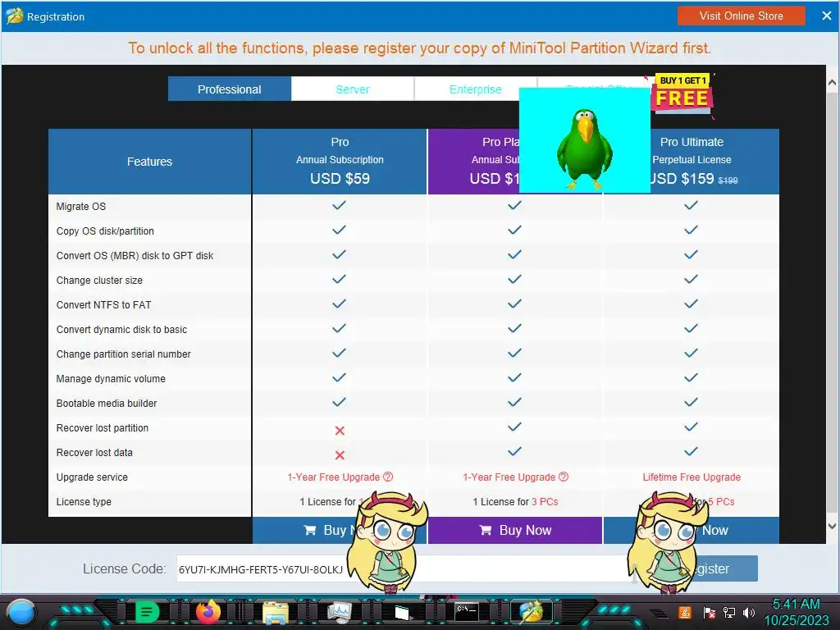Click the red X for Recover lost partition under Pro
The width and height of the screenshot is (840, 630).
[340, 430]
